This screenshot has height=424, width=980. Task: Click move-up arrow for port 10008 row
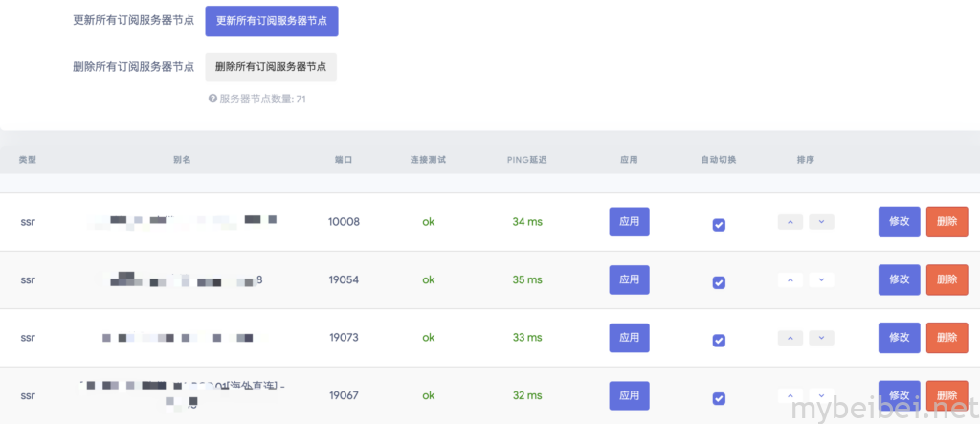click(791, 222)
